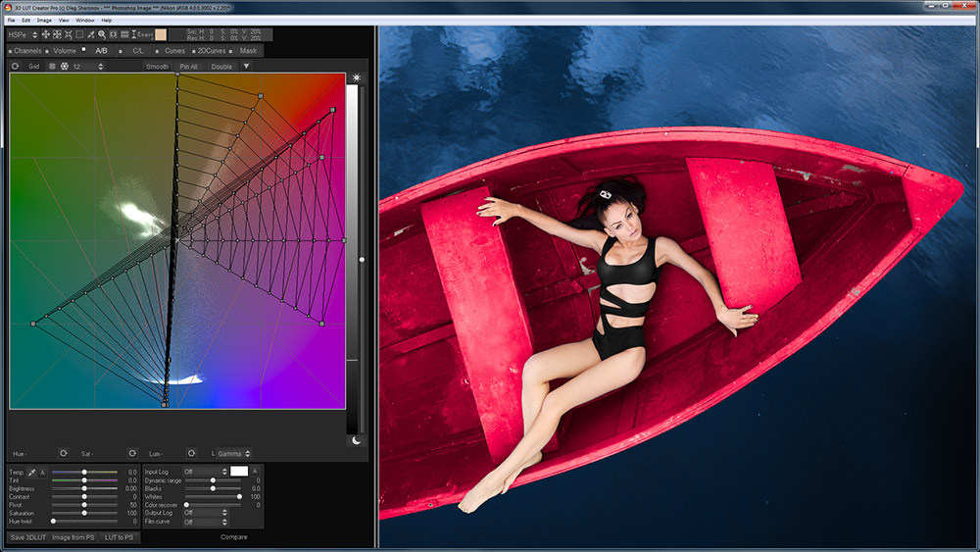
Task: Expand the Input Log dropdown
Action: click(205, 472)
